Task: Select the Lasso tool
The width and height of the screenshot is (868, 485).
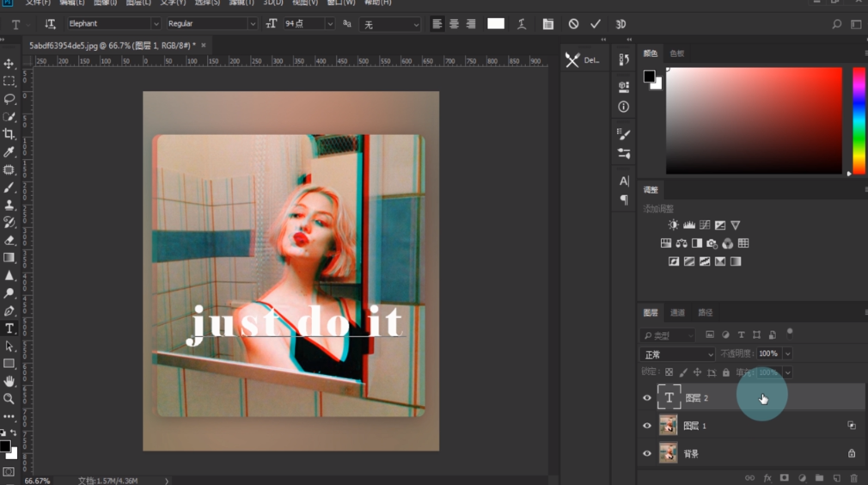Action: pos(9,99)
